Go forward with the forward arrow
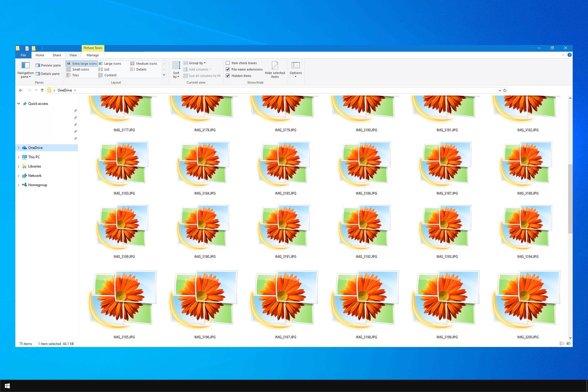588x392 pixels. 29,90
